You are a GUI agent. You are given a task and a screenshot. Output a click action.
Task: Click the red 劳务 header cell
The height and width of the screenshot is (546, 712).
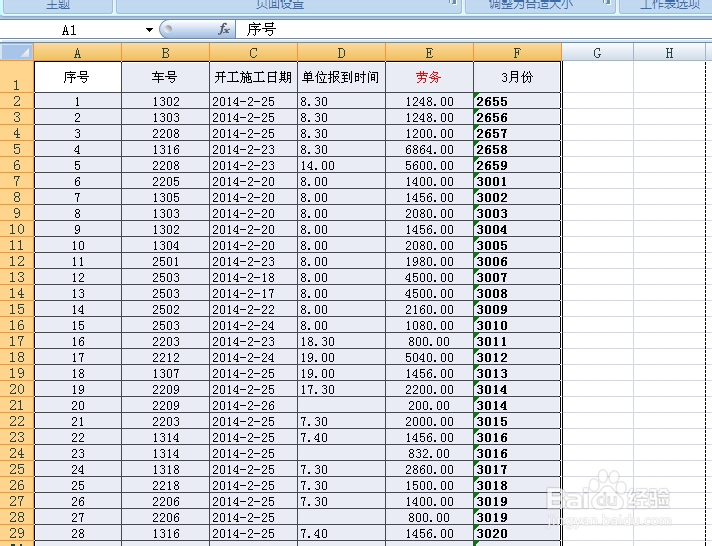coord(429,77)
